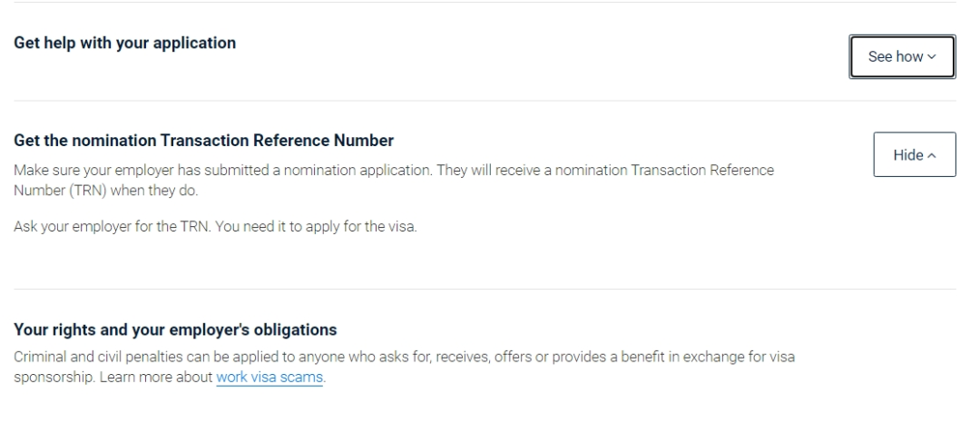Open the "work visa scams" link
The width and height of the screenshot is (980, 433).
click(269, 378)
